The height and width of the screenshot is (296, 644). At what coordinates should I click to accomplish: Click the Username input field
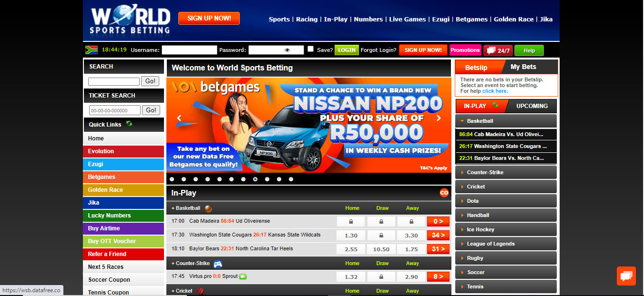point(189,50)
